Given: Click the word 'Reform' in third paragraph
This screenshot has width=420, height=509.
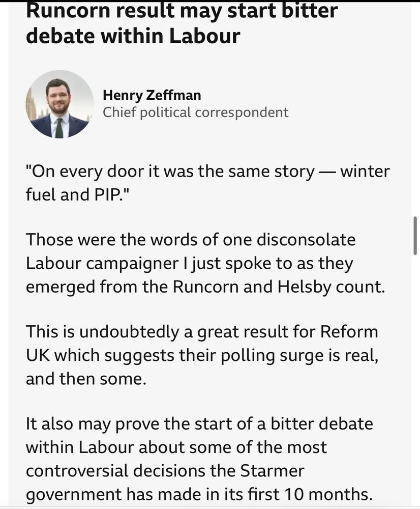Looking at the screenshot, I should [x=349, y=332].
